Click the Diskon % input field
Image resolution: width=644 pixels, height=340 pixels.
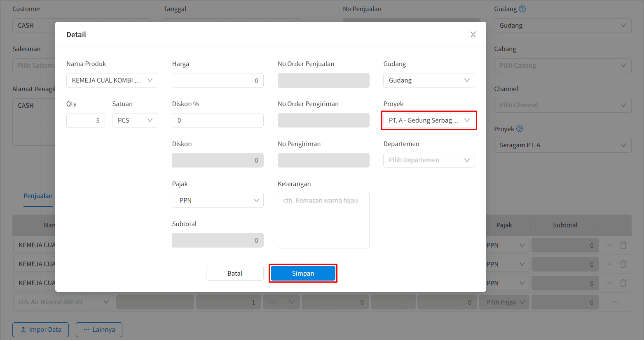coord(218,120)
